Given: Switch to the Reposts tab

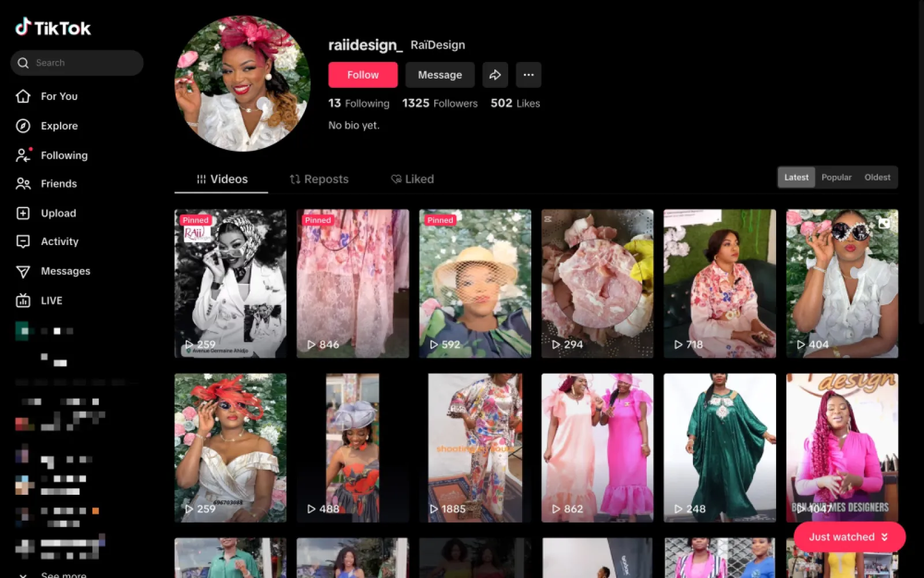Looking at the screenshot, I should 319,179.
